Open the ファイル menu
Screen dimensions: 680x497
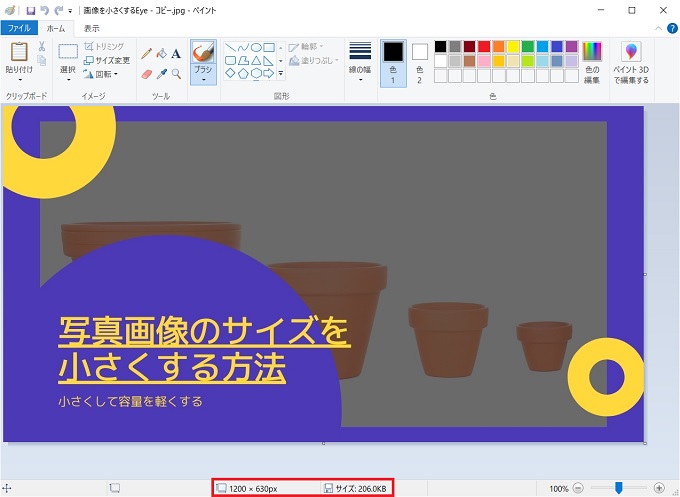coord(19,29)
